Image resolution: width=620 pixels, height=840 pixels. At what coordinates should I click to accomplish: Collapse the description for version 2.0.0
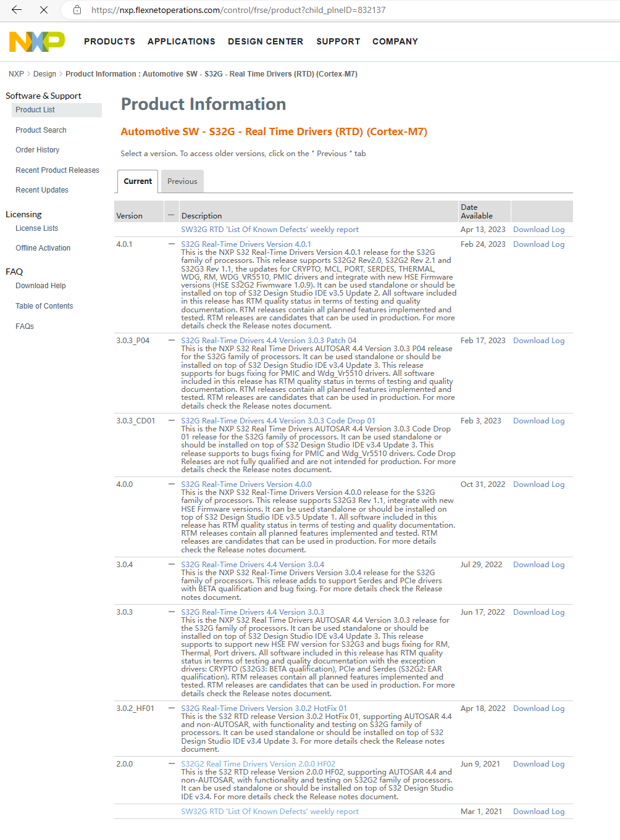click(x=171, y=763)
